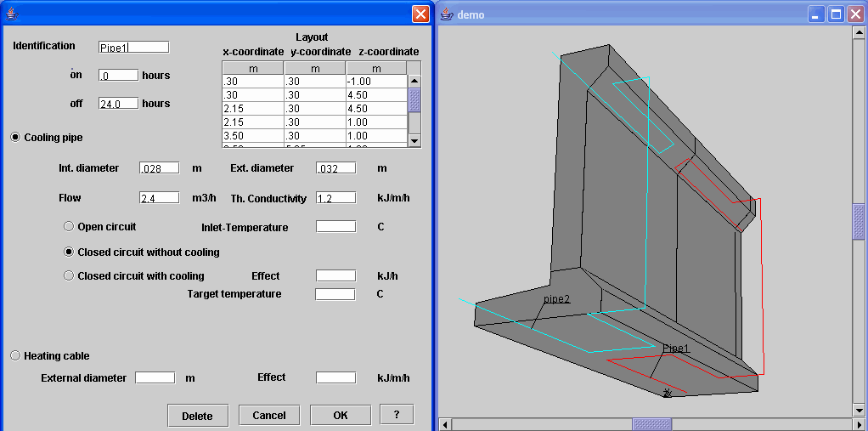Click layout table scroll up arrow

coord(414,81)
